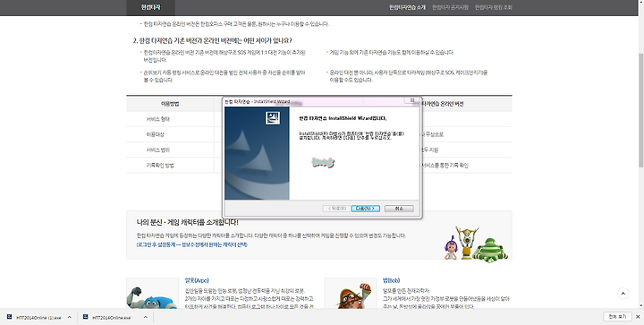Click the 나의 분신 character intro heading

click(187, 222)
